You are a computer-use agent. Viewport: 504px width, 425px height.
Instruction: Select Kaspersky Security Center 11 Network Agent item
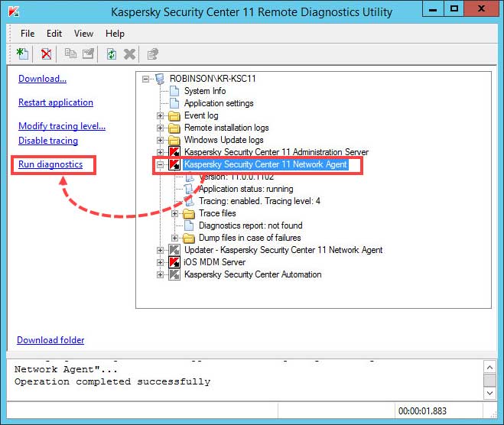(265, 164)
